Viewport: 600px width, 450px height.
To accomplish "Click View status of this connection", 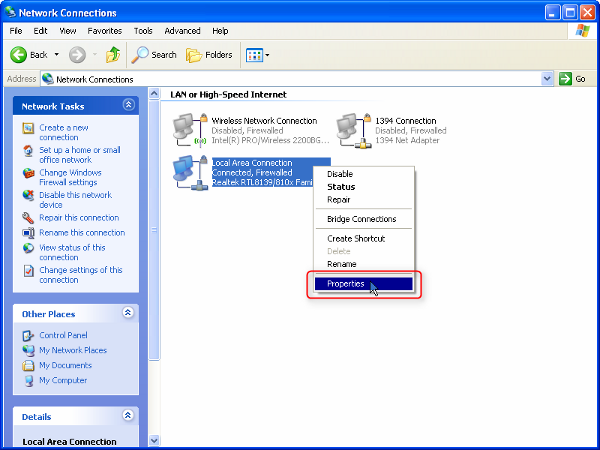I will (72, 252).
